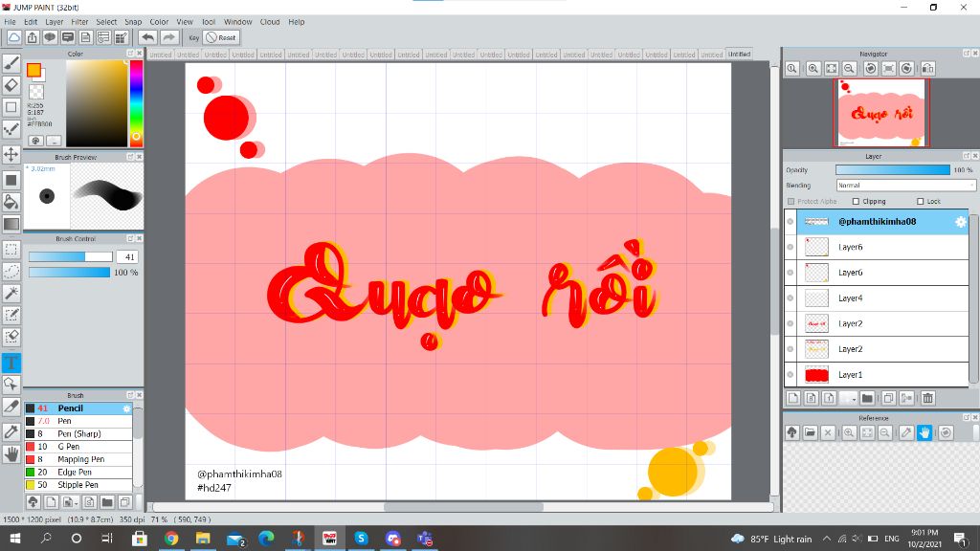
Task: Select the Lasso tool
Action: (x=11, y=271)
